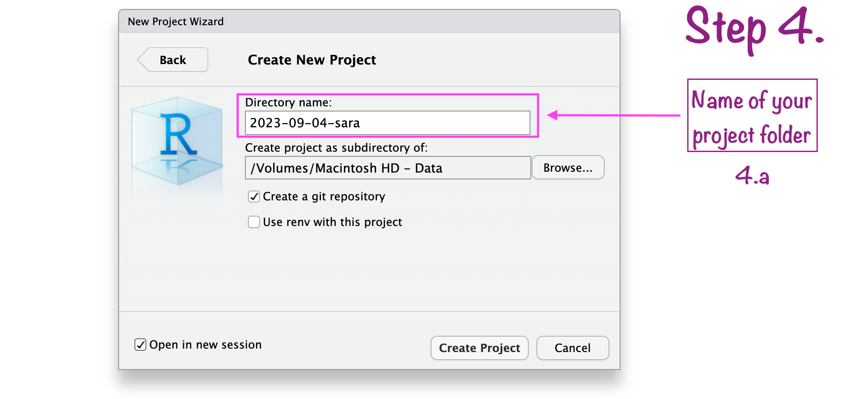
Task: Select the "Name of your project folder" box
Action: pos(752,116)
